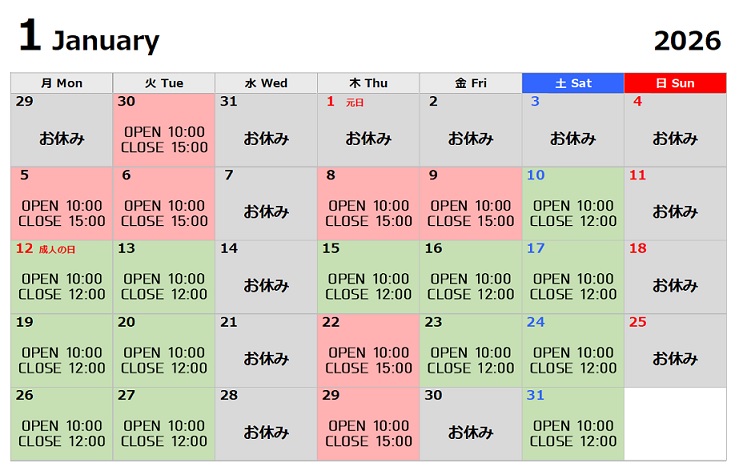Image resolution: width=739 pixels, height=471 pixels.
Task: Select January 7 お休み cell
Action: (266, 204)
